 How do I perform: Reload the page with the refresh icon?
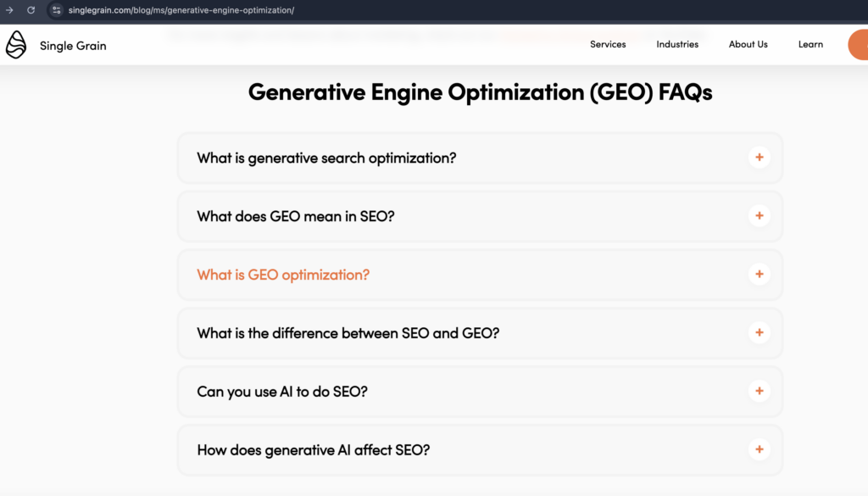click(x=31, y=10)
